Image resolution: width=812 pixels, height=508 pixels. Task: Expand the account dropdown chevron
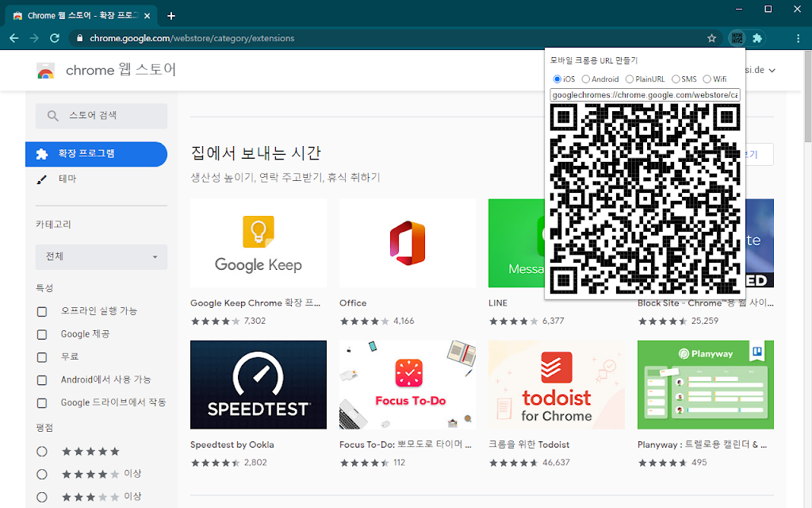[772, 71]
